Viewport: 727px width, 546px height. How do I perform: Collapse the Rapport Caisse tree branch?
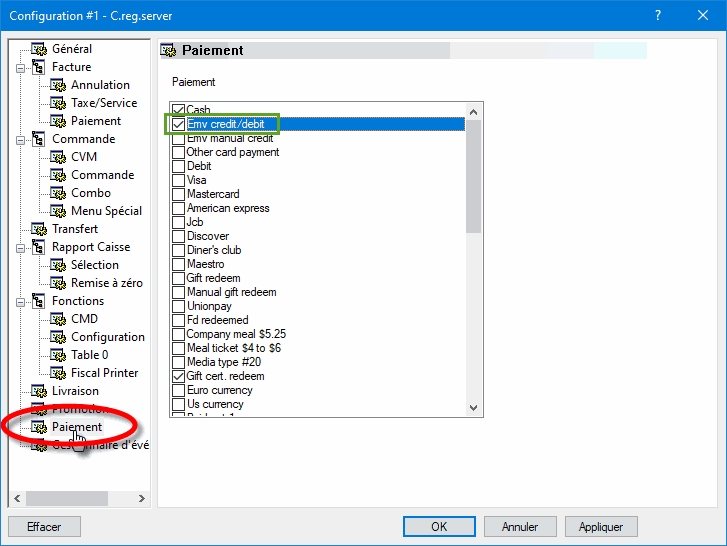[x=19, y=247]
